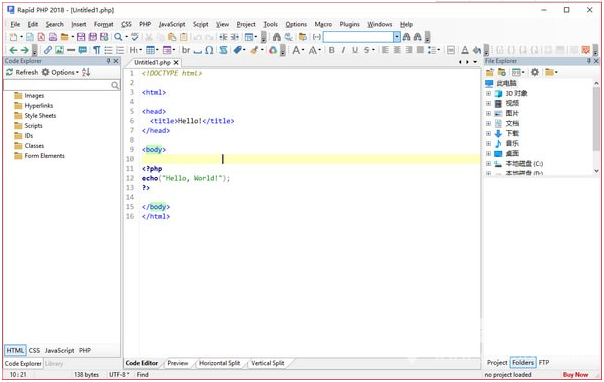Open the magnifier Find icon in toolbar
The image size is (604, 382).
(118, 37)
